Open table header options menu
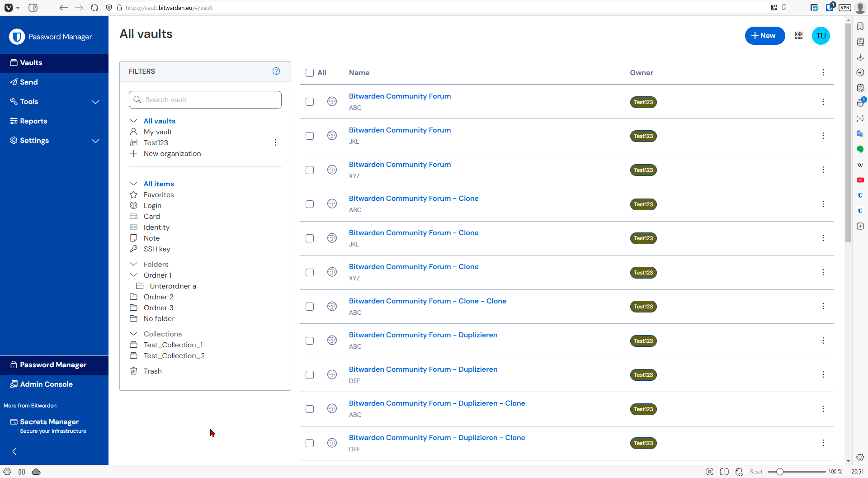This screenshot has height=478, width=868. pos(823,72)
